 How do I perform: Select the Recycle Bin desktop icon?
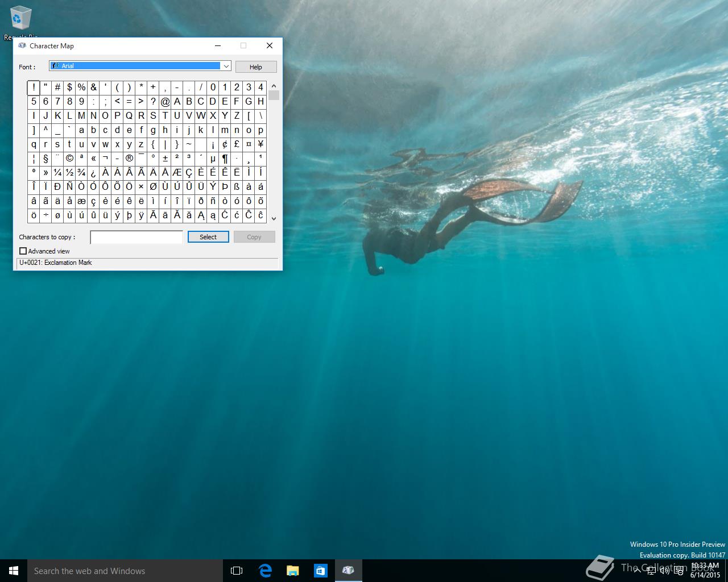click(x=21, y=23)
